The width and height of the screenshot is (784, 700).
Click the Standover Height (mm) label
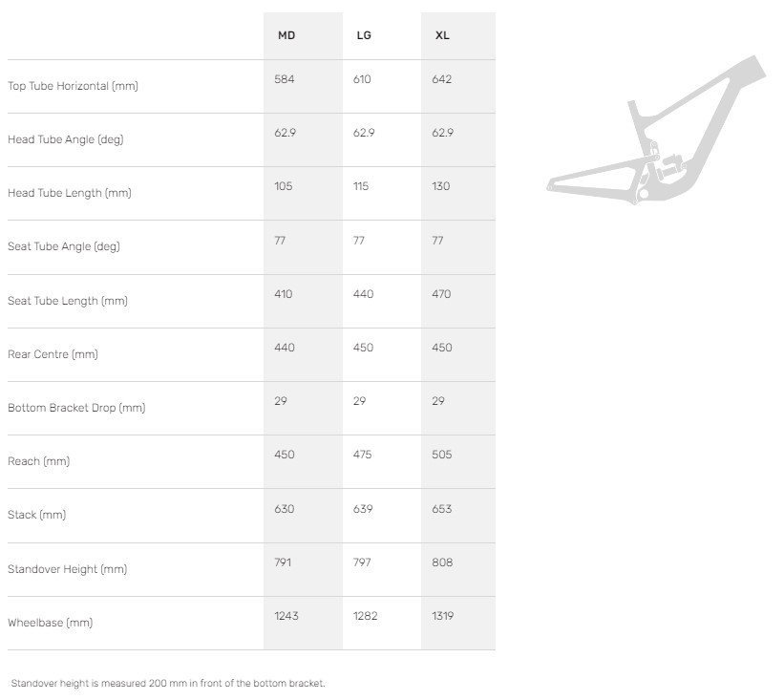[67, 569]
